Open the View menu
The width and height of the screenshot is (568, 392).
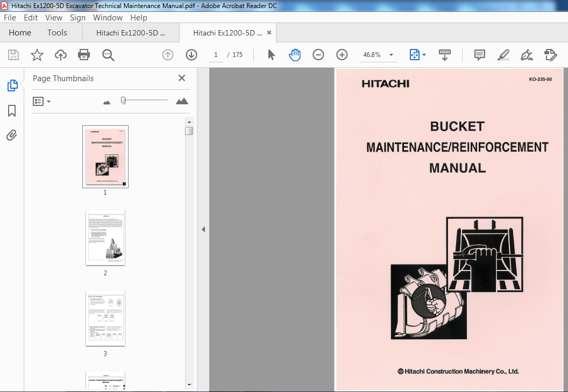(x=54, y=17)
